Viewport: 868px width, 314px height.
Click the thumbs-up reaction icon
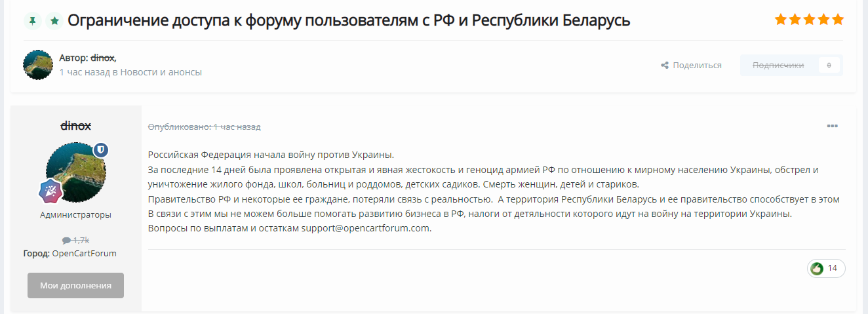[x=817, y=268]
